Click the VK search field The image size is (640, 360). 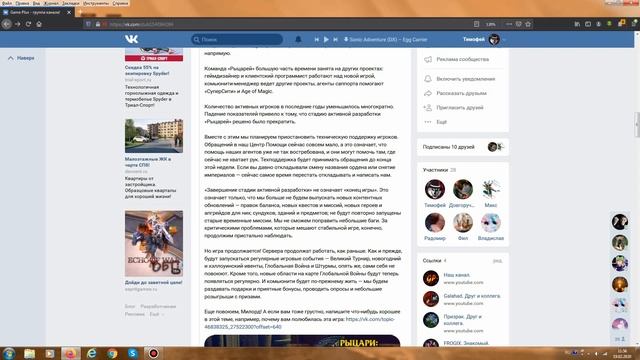click(237, 40)
